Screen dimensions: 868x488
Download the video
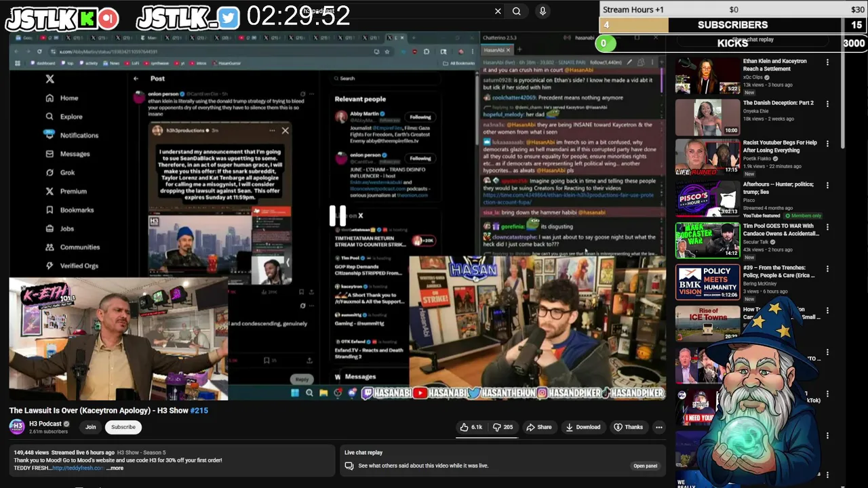(x=583, y=427)
